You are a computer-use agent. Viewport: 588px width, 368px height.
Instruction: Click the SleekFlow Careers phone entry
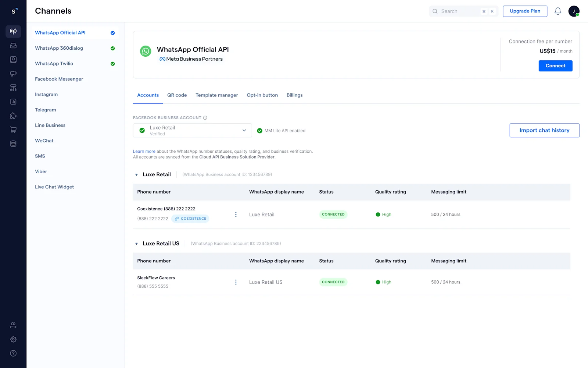pyautogui.click(x=156, y=278)
